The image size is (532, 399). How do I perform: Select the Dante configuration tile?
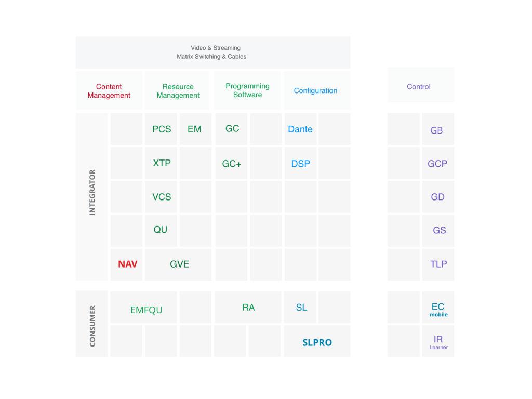tap(300, 129)
